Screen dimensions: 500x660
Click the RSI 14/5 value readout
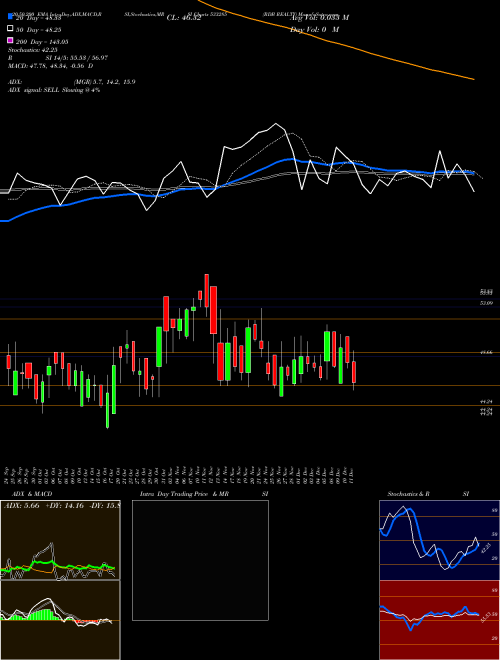77,58
